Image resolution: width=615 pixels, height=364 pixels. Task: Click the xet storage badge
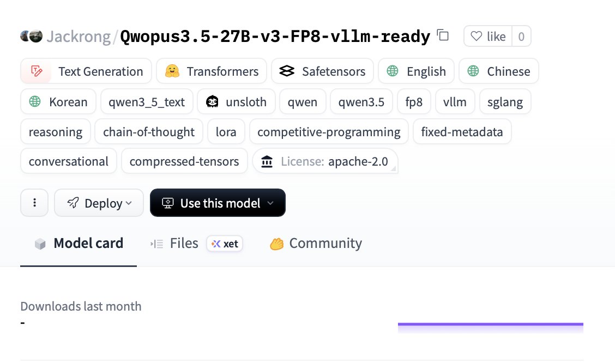point(225,244)
